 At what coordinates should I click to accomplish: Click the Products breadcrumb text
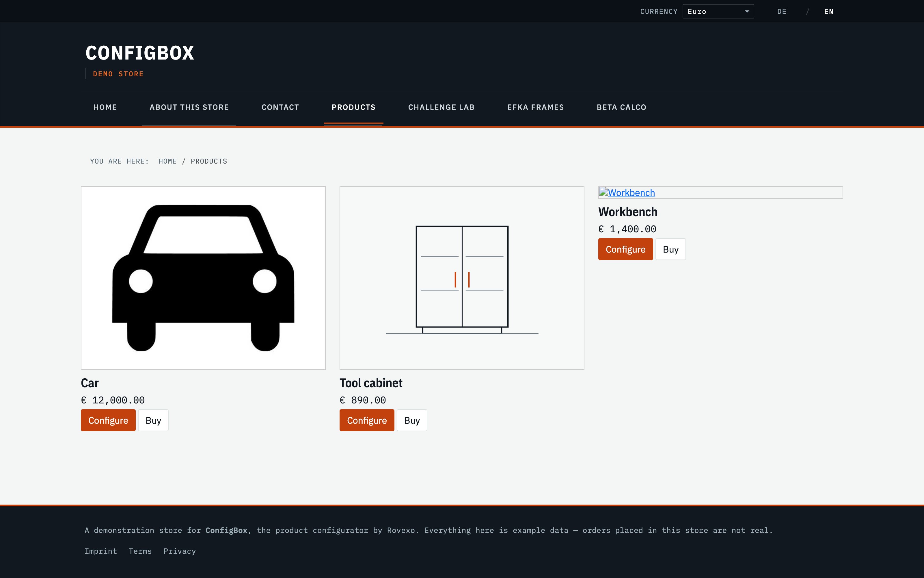209,161
